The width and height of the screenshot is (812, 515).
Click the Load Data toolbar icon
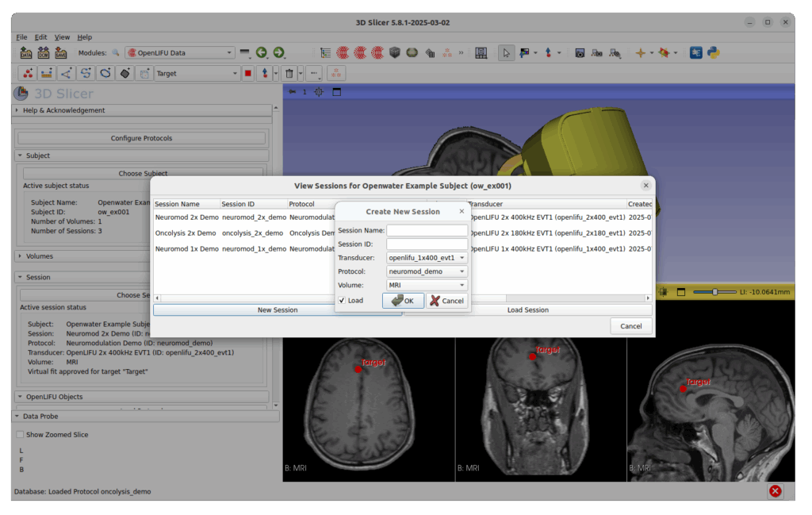[x=26, y=53]
